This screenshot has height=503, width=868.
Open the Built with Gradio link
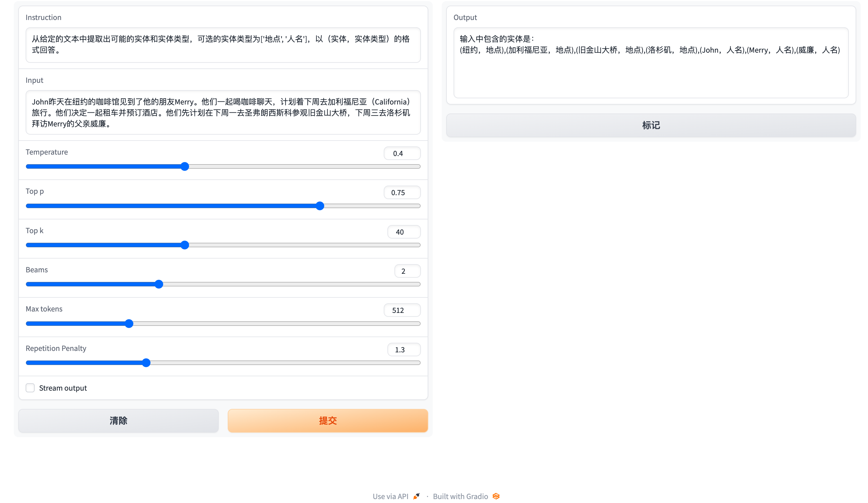point(460,496)
